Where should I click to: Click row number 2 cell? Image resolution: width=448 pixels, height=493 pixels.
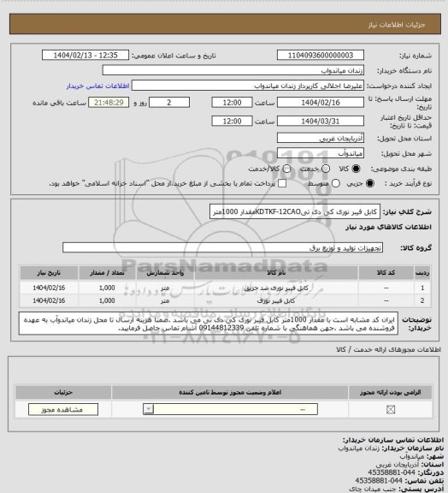coord(422,300)
